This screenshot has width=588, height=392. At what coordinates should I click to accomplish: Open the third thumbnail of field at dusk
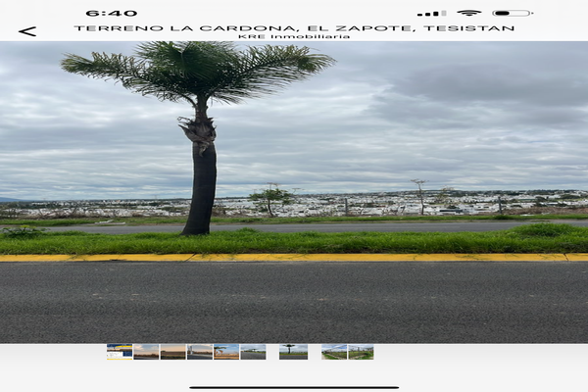pyautogui.click(x=172, y=352)
